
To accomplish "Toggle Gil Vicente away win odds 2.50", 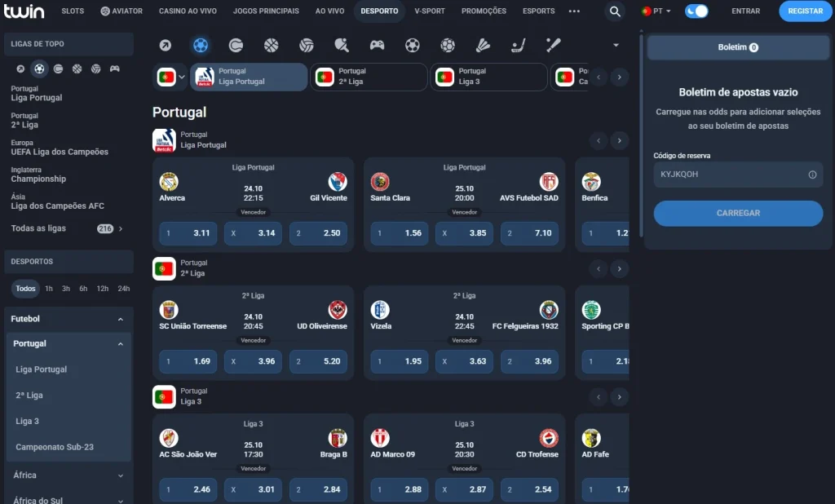I will pyautogui.click(x=319, y=233).
